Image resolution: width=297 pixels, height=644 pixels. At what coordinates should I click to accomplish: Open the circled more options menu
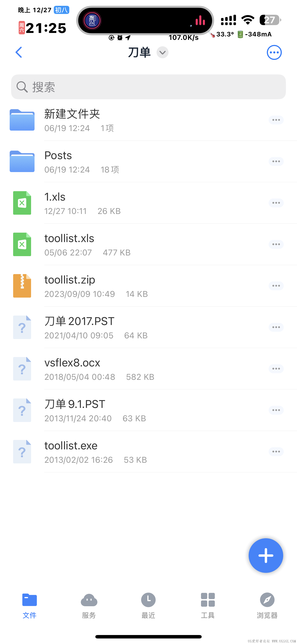pos(274,53)
